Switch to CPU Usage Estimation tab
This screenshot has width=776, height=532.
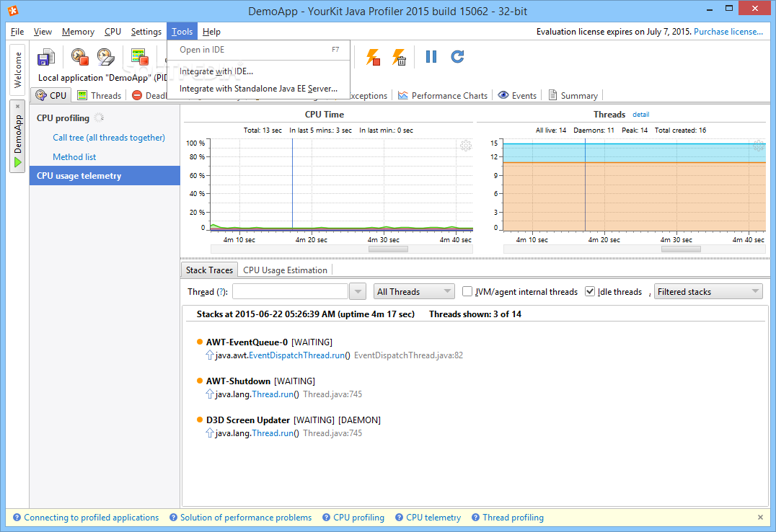tap(285, 270)
